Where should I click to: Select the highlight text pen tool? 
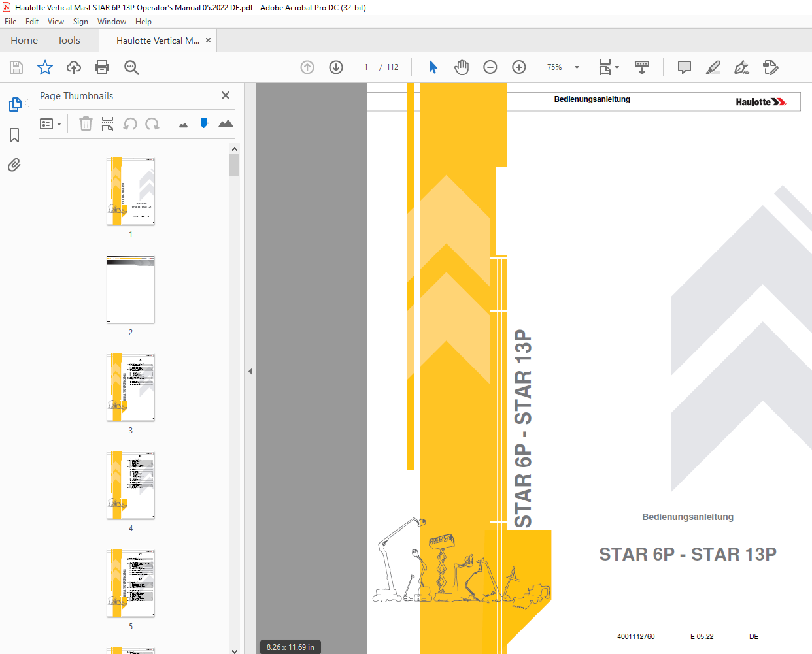tap(713, 67)
